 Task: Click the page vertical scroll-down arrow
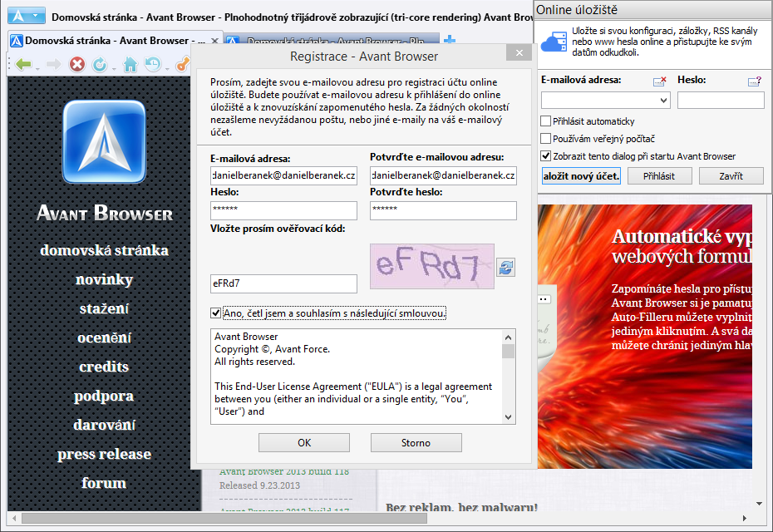759,504
